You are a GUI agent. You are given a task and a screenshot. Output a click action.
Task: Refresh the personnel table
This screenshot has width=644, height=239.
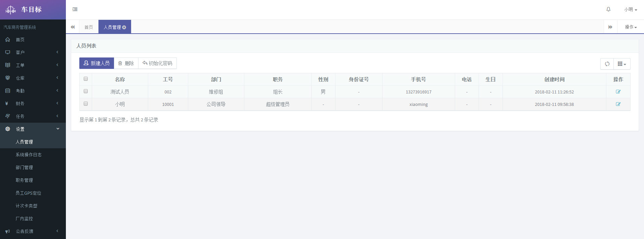607,64
